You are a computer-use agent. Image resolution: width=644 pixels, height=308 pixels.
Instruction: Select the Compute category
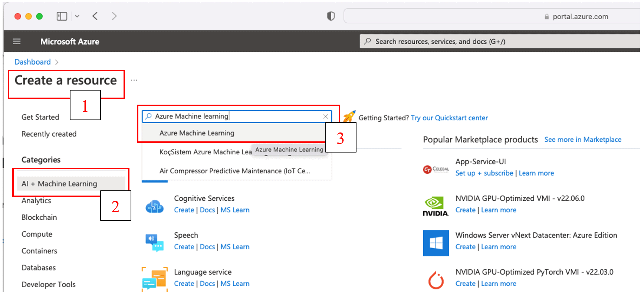point(37,234)
